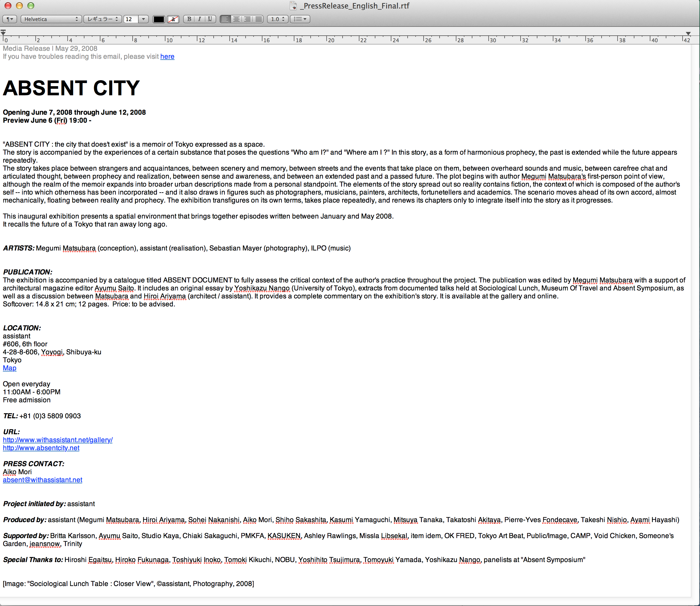The image size is (700, 606).
Task: Click the document proxy icon in title bar
Action: click(293, 6)
